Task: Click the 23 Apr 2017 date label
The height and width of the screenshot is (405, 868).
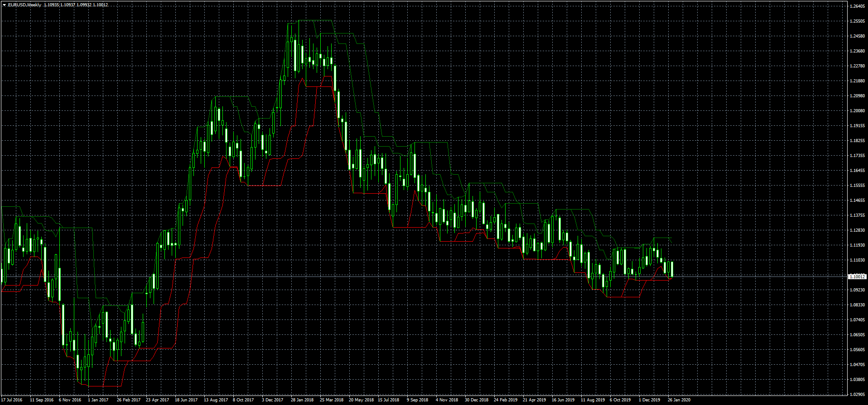Action: [158, 400]
